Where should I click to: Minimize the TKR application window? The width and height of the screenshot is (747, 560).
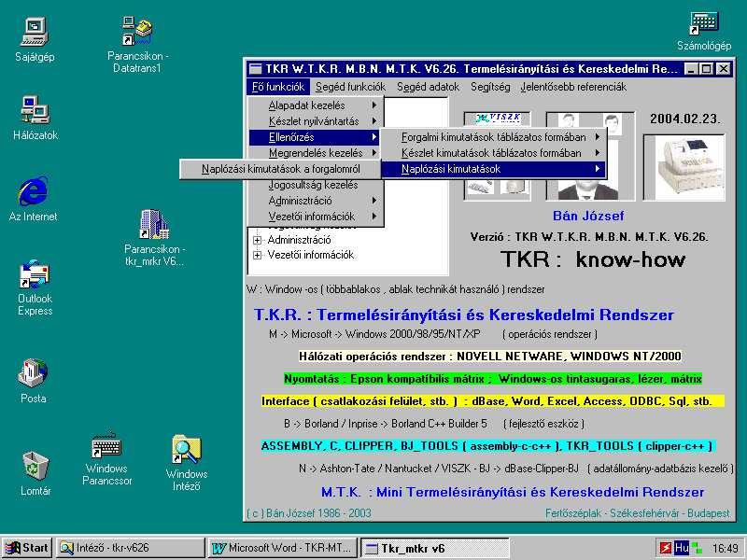click(692, 69)
